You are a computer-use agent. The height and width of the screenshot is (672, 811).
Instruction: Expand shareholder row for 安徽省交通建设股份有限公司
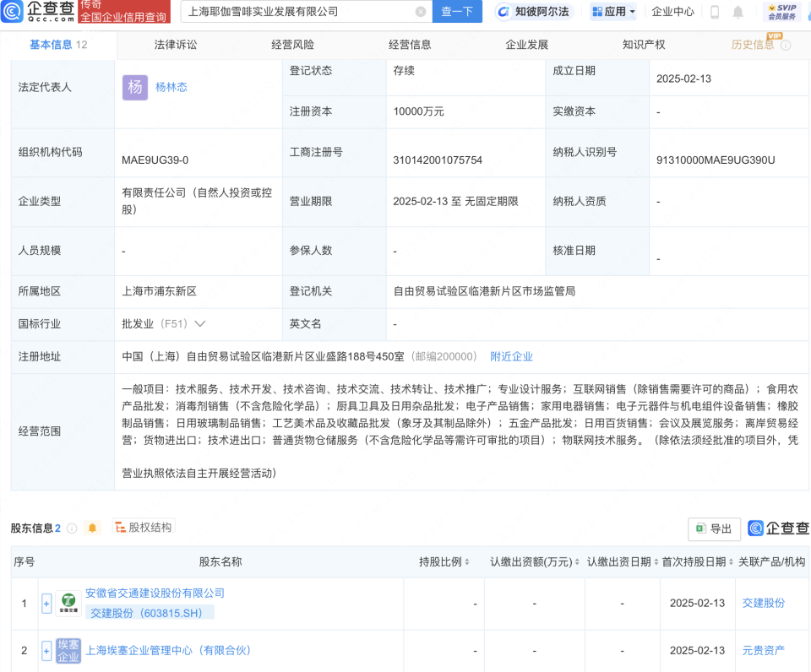point(46,603)
